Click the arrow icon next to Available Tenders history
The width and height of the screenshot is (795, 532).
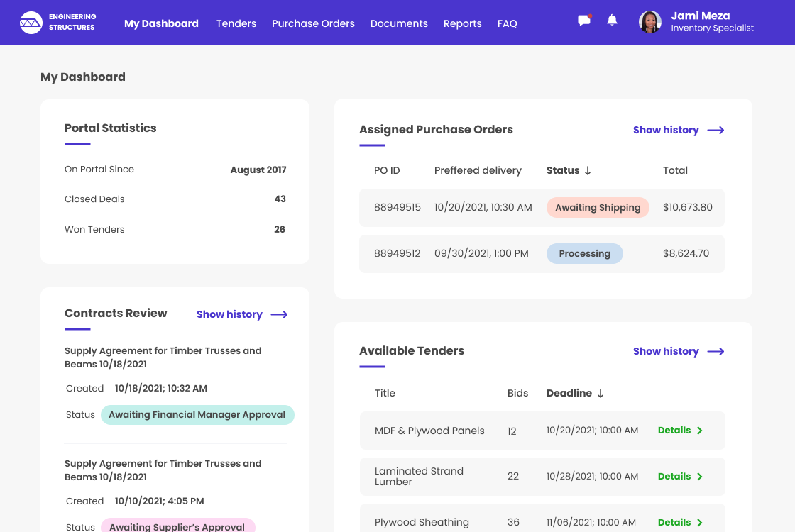[716, 351]
